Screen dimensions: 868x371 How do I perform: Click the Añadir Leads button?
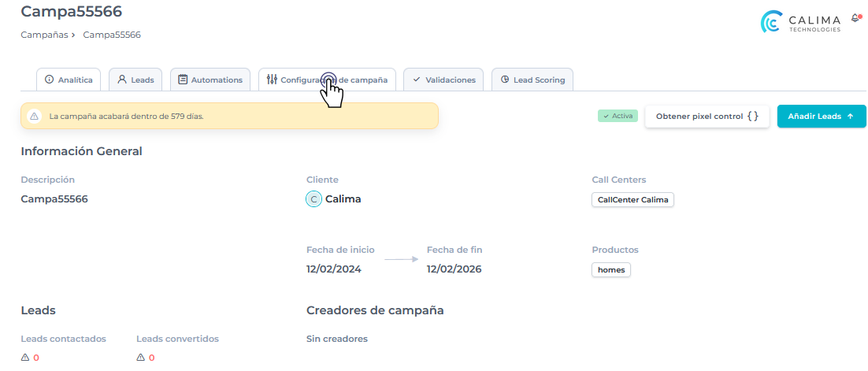point(821,117)
